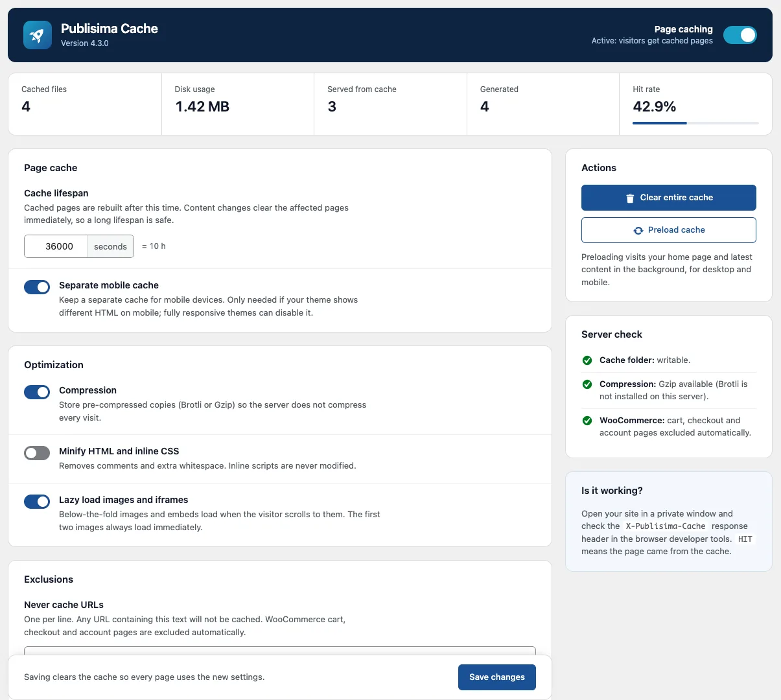Click the Hit rate progress bar
The height and width of the screenshot is (700, 781).
coord(695,123)
